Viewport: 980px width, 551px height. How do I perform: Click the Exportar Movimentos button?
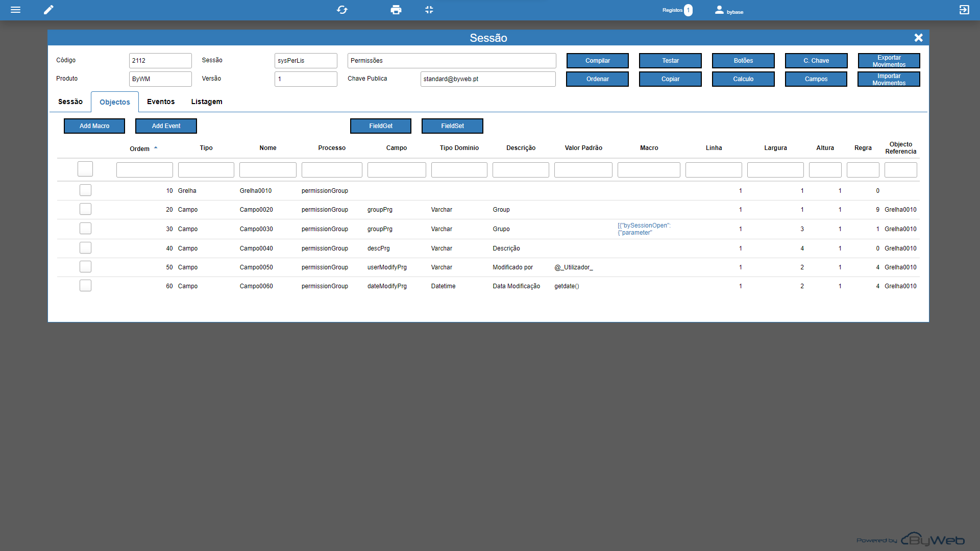click(889, 61)
